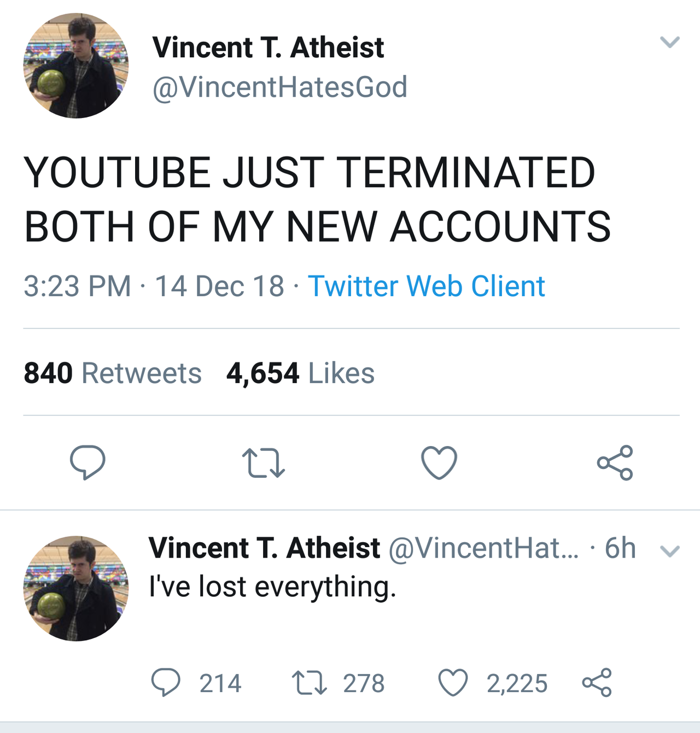The height and width of the screenshot is (733, 700).
Task: Open the "I've lost everything." reply text
Action: coord(272,587)
